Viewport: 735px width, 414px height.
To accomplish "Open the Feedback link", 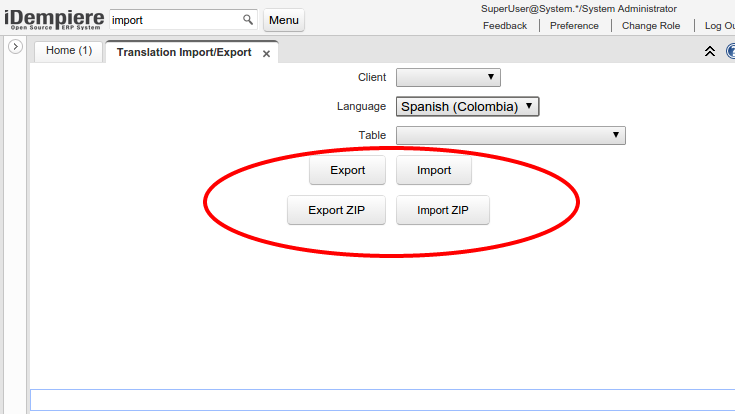I will click(505, 26).
